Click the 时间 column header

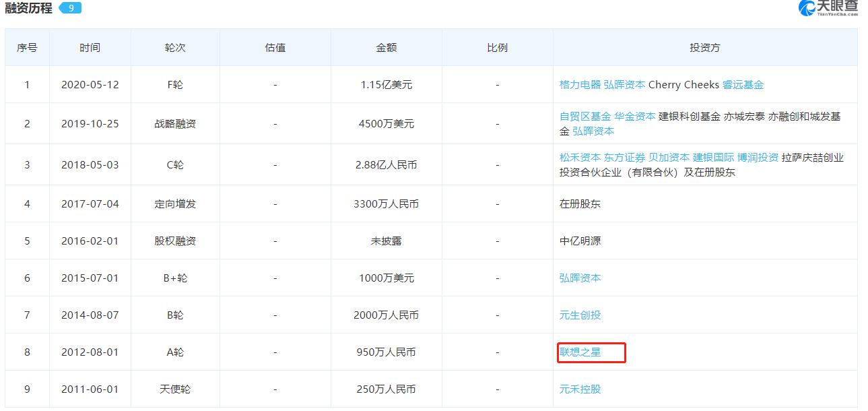(90, 48)
